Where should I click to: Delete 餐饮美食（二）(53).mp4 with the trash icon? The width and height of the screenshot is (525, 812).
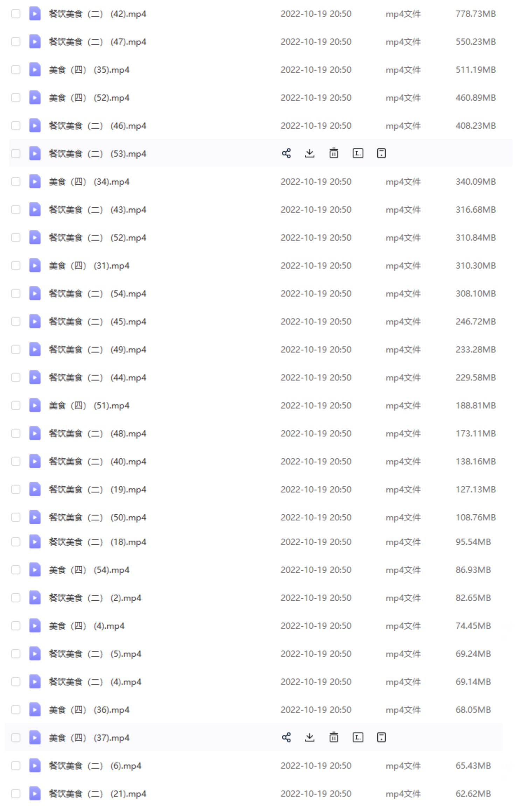point(334,153)
